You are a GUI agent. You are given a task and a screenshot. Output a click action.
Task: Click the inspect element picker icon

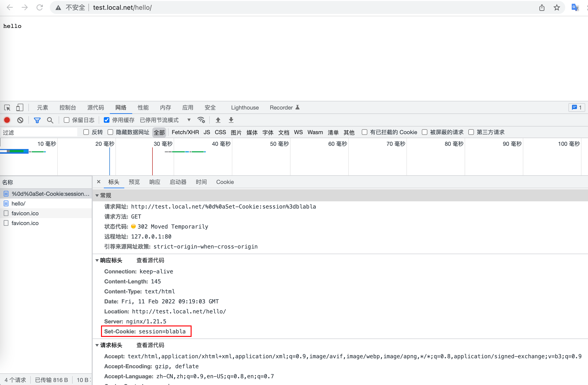[x=7, y=108]
